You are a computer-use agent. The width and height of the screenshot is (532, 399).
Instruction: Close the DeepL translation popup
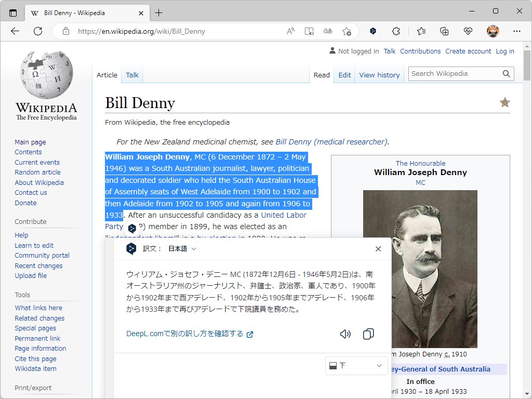(378, 249)
